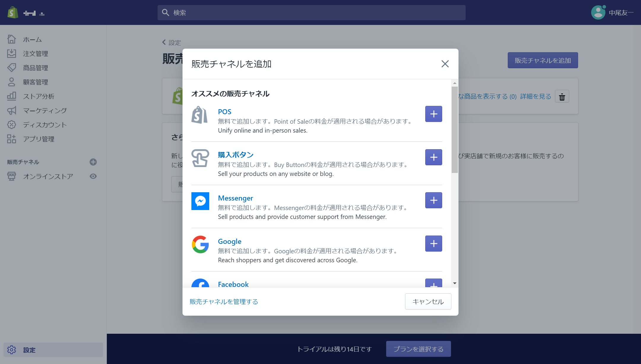
Task: Open マーケティング in the sidebar
Action: (45, 111)
